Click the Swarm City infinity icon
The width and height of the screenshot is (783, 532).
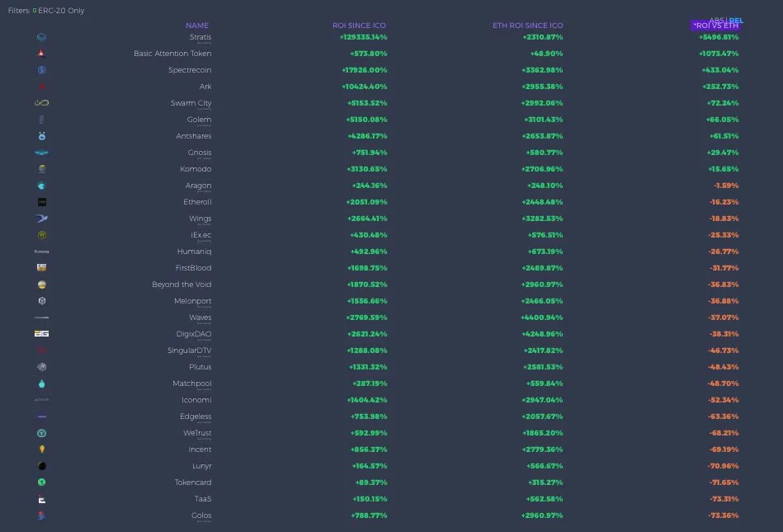[41, 103]
